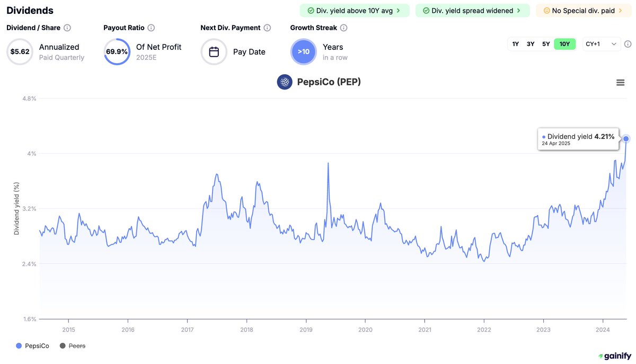Click the info icon beside Growth Streak
636x364 pixels.
click(343, 28)
